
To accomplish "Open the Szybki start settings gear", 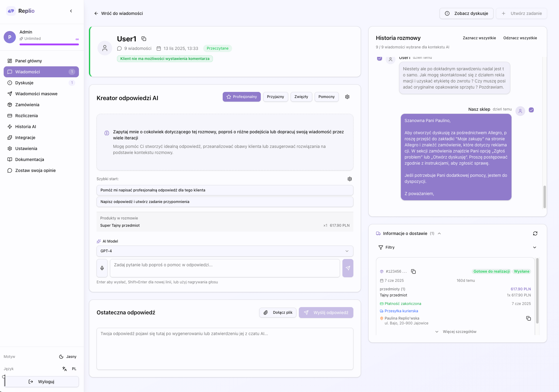I will pos(349,179).
